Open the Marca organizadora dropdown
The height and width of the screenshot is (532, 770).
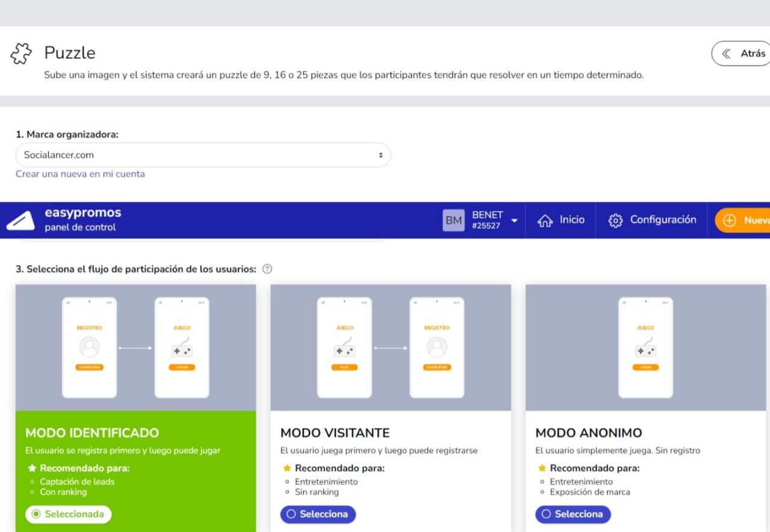203,155
